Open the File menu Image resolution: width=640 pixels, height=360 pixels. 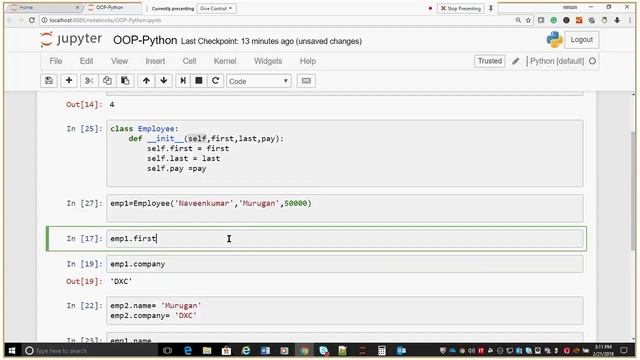(56, 61)
